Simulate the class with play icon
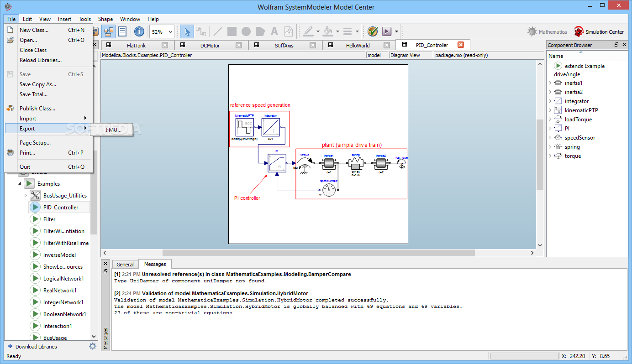Viewport: 632px width, 364px height. 387,31
